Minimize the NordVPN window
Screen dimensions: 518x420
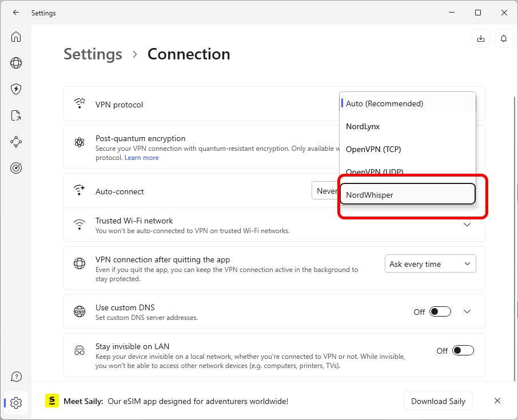pyautogui.click(x=452, y=13)
